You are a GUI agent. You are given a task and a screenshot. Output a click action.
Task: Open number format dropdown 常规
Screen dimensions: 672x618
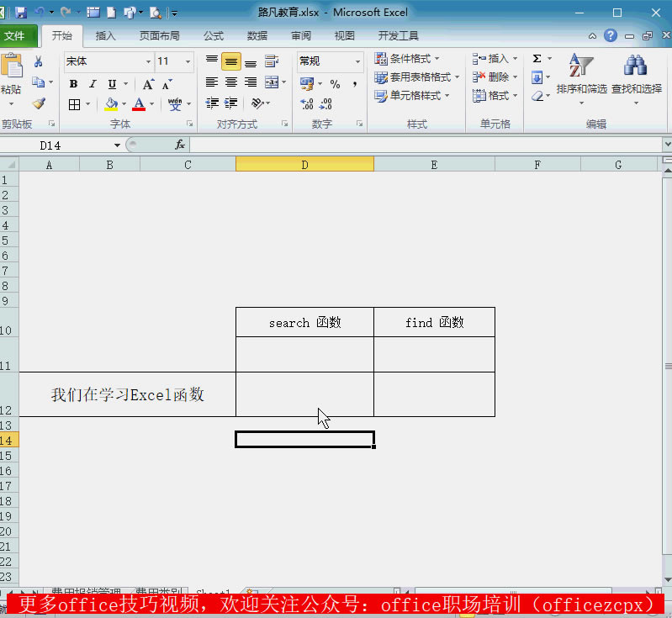click(x=357, y=61)
